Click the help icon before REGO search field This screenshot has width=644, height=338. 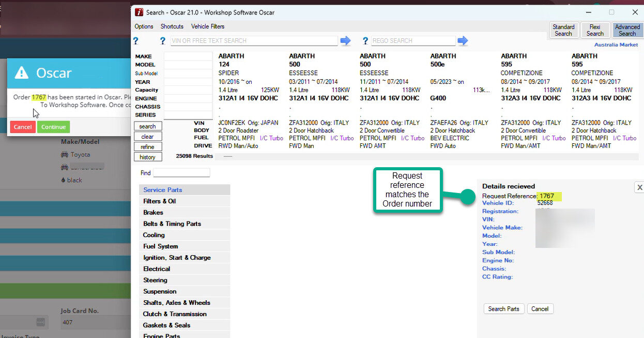coord(365,41)
